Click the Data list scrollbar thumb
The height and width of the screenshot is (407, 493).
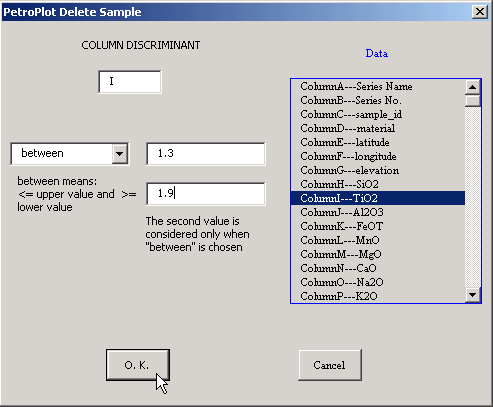472,101
